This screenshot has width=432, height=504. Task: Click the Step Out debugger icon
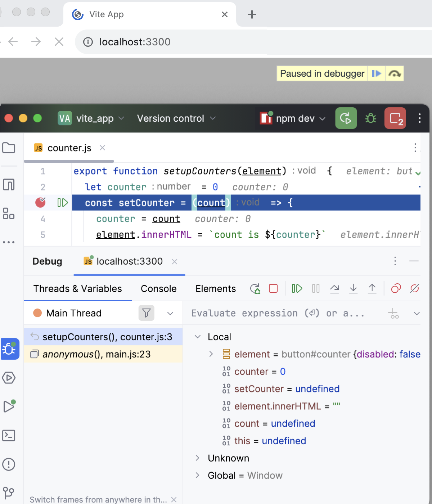[372, 288]
